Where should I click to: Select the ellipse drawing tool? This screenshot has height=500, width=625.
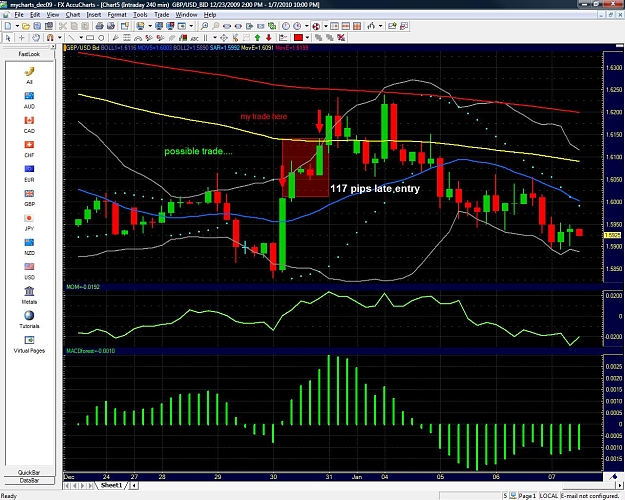pyautogui.click(x=101, y=37)
